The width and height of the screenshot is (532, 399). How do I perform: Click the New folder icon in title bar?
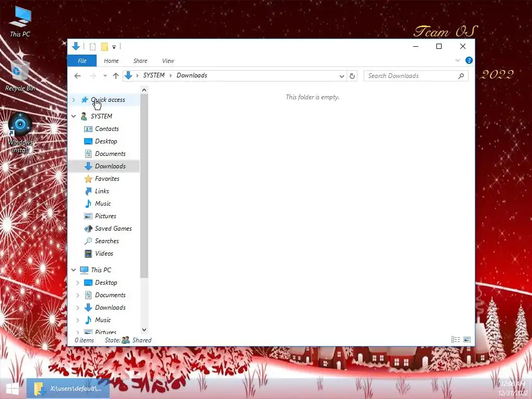coord(104,47)
